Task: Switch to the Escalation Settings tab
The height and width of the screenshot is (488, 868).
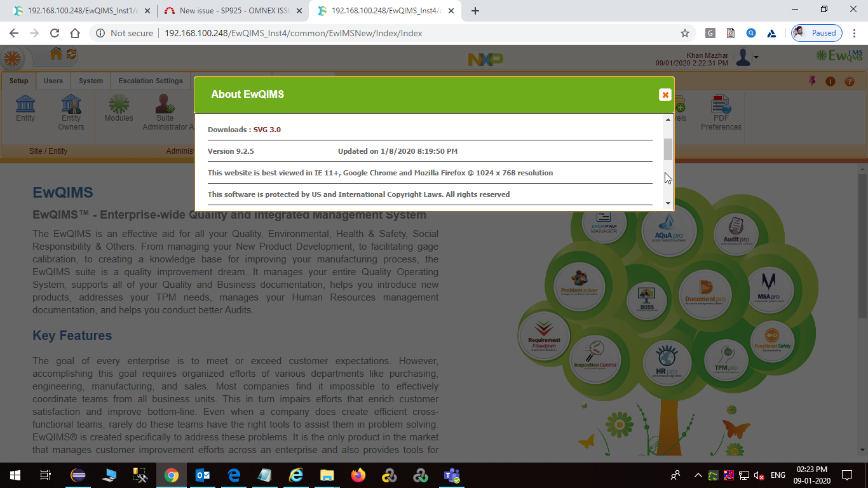Action: point(151,81)
